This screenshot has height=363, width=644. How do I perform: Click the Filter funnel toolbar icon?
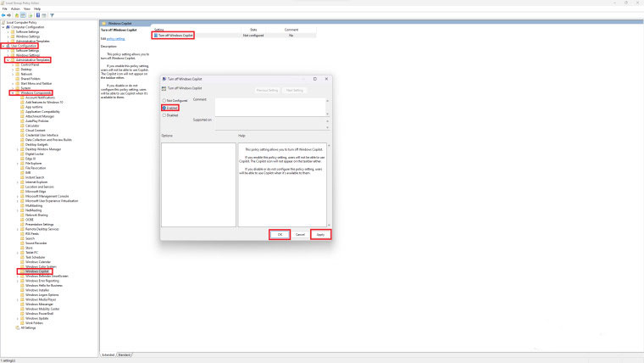point(53,15)
